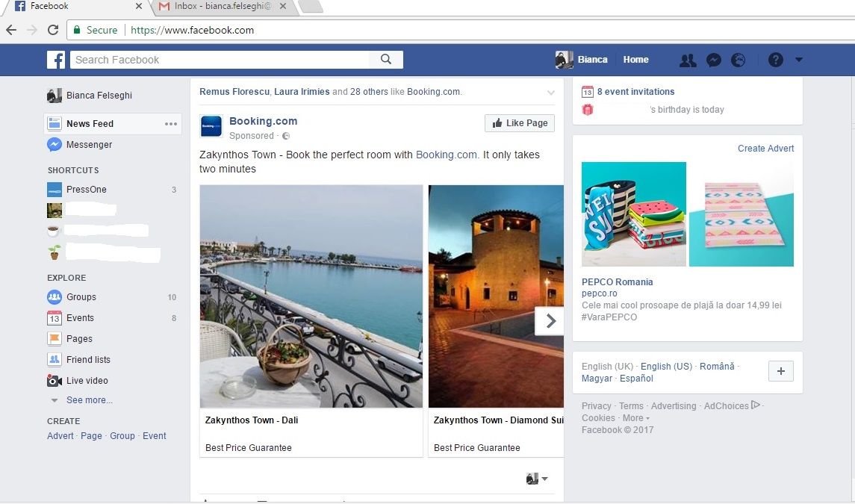The image size is (855, 504).
Task: Open 8 event invitations
Action: [635, 92]
